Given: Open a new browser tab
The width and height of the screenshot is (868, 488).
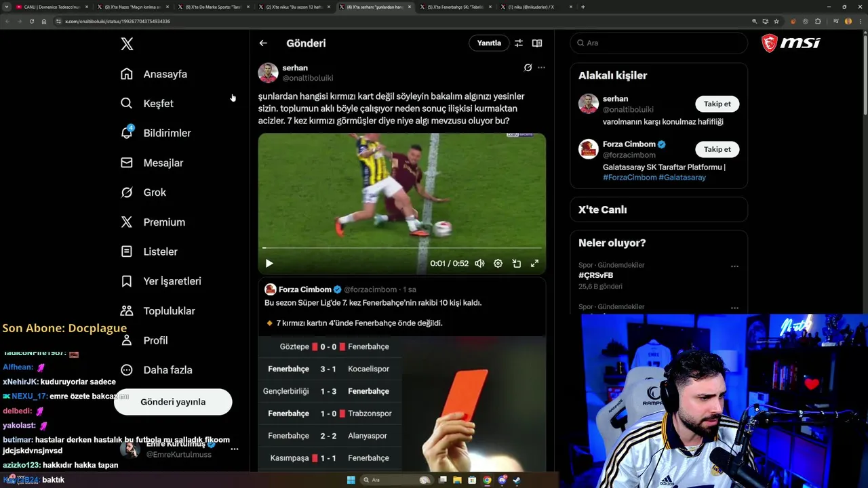Looking at the screenshot, I should pyautogui.click(x=583, y=7).
